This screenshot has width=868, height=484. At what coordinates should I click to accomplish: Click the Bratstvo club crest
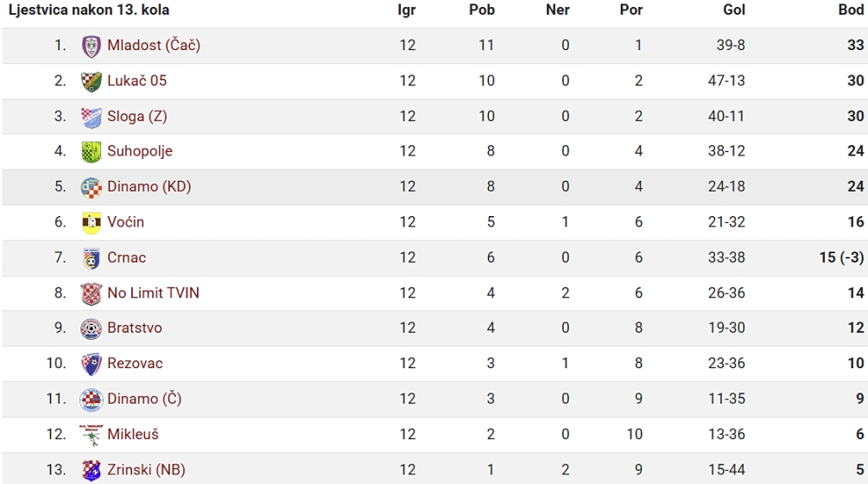pos(92,328)
